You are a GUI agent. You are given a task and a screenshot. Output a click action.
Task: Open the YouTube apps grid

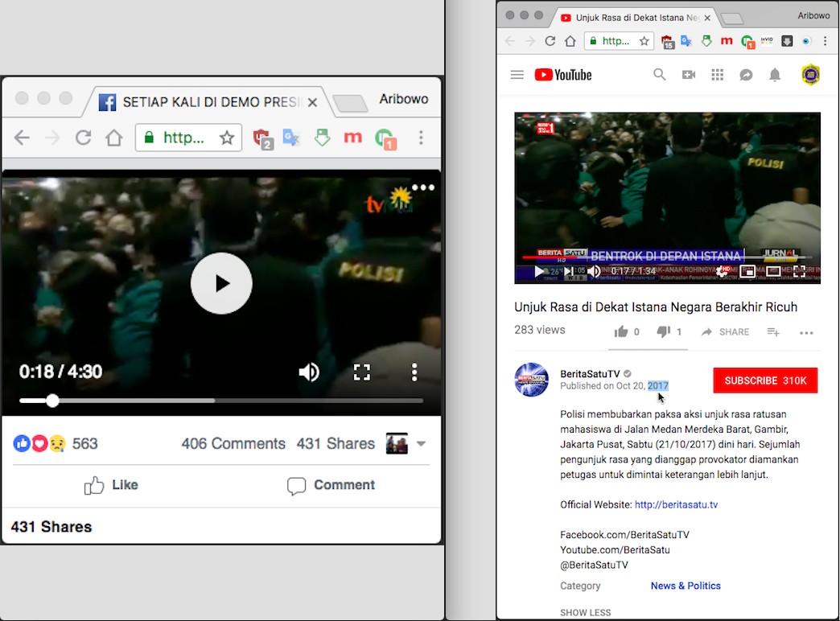(x=718, y=75)
